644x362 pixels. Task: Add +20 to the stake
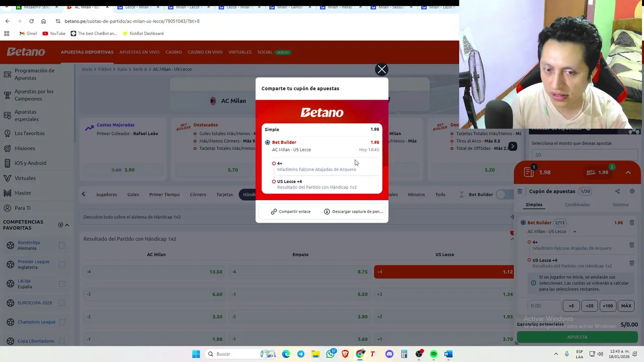[589, 306]
